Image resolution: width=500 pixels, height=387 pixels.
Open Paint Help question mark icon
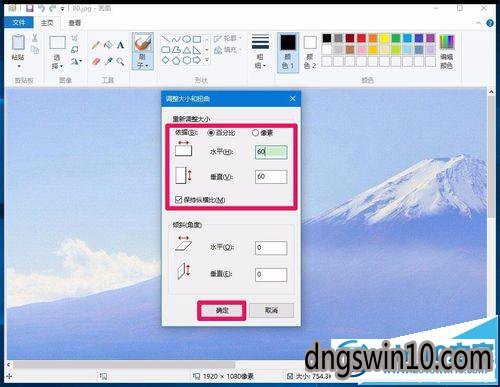pyautogui.click(x=490, y=23)
